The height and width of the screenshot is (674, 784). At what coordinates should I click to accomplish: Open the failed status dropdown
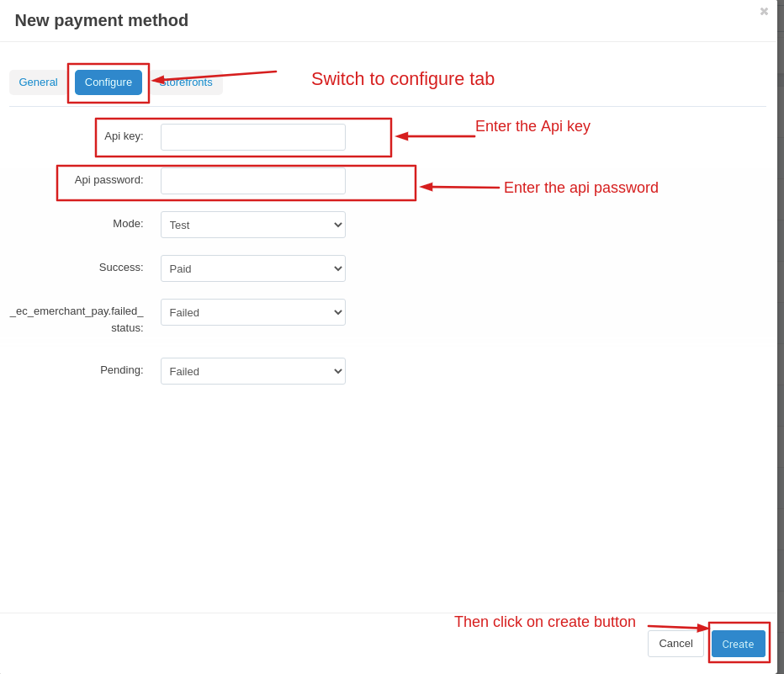tap(253, 312)
